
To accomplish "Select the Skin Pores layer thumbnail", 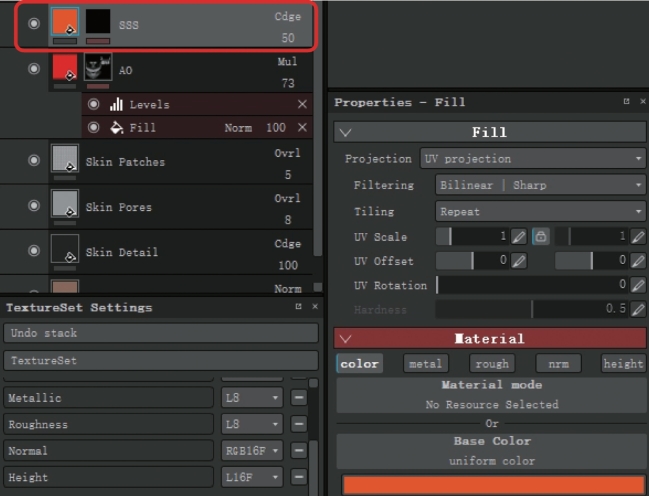I will point(65,203).
